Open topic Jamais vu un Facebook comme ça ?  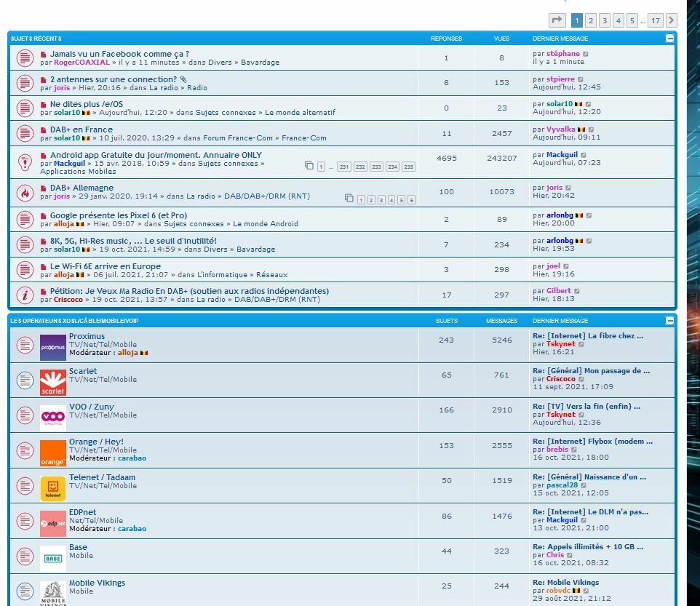119,54
